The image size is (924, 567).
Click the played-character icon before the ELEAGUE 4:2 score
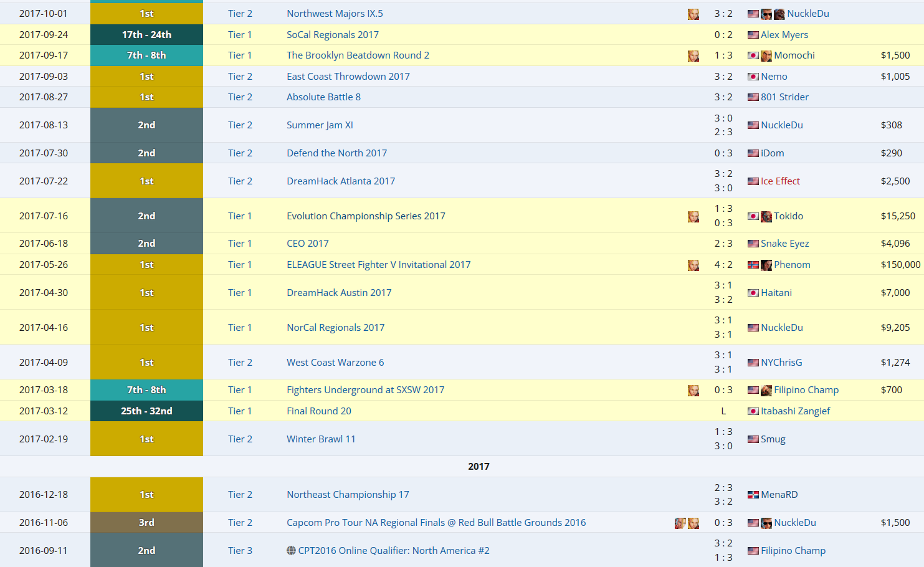pos(693,265)
